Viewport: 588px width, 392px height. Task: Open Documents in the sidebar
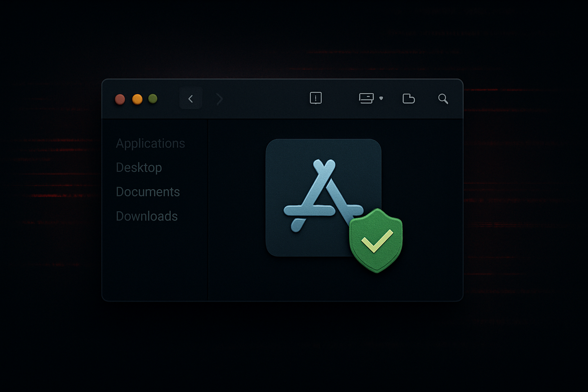tap(148, 192)
